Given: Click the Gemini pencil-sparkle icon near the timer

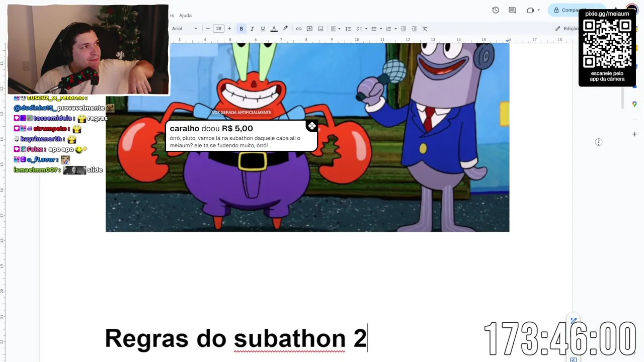Looking at the screenshot, I should (x=573, y=320).
